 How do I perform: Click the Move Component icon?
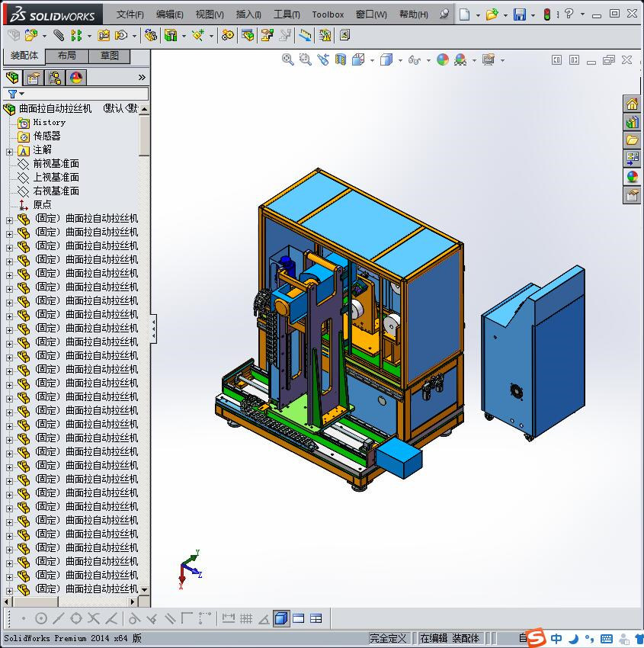[121, 36]
